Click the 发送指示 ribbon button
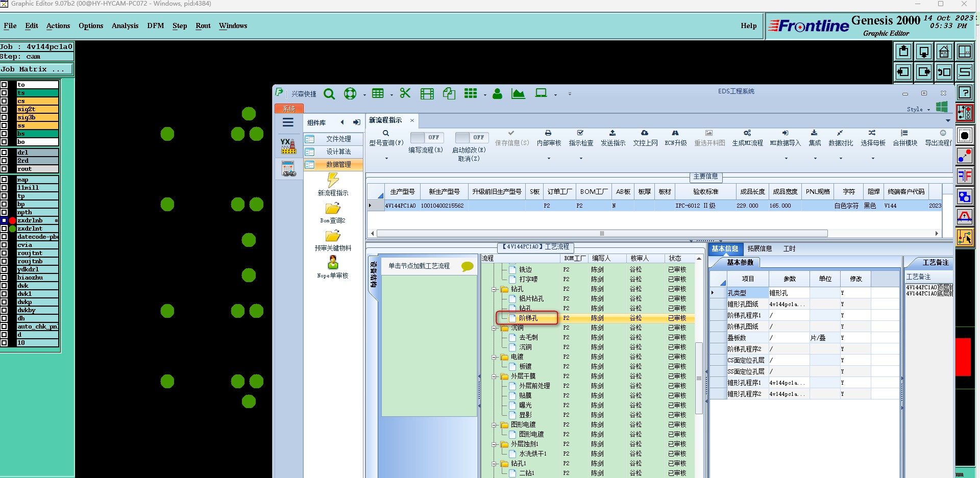Viewport: 980px width, 478px height. pyautogui.click(x=612, y=138)
